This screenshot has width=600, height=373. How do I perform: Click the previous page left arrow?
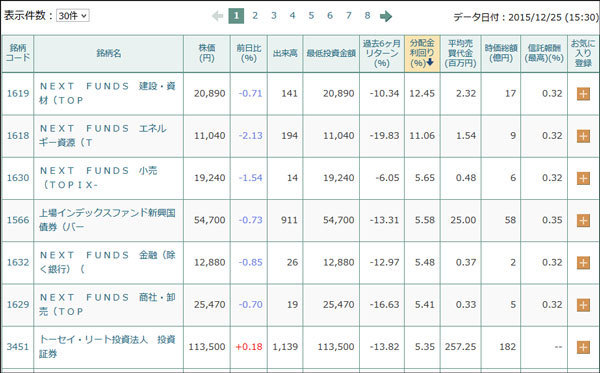click(217, 16)
